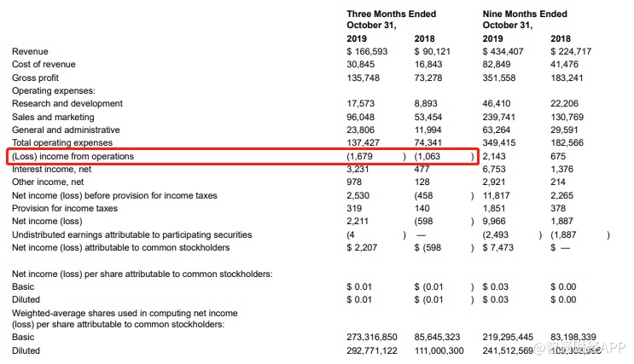The width and height of the screenshot is (634, 364).
Task: Click the Provision for income taxes label
Action: pos(65,209)
